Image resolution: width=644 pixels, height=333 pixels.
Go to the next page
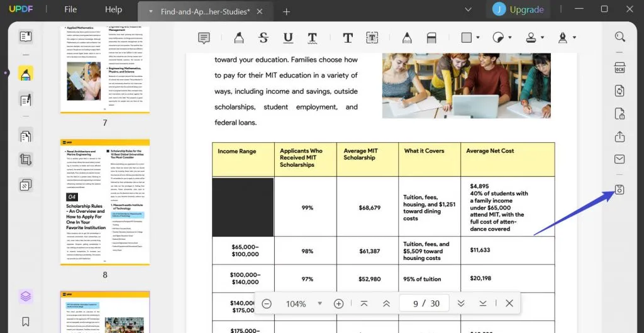click(461, 303)
